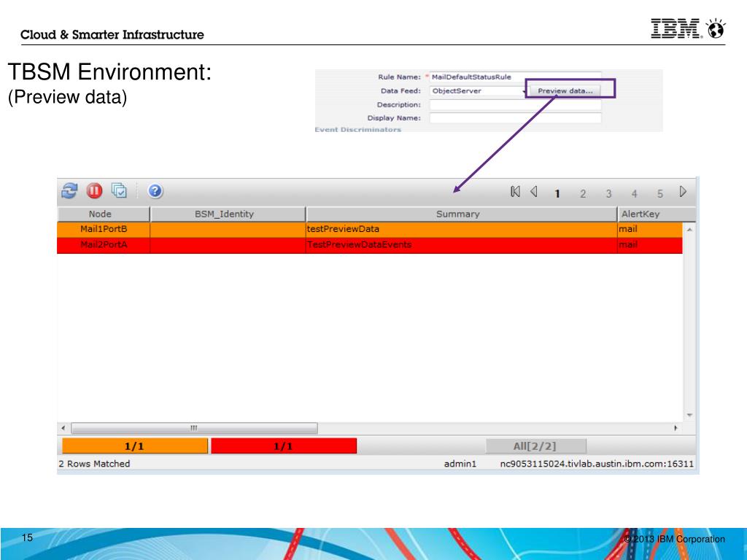Click the horizontal scrollbar thumb
Screen dimensions: 747x560
pos(194,428)
